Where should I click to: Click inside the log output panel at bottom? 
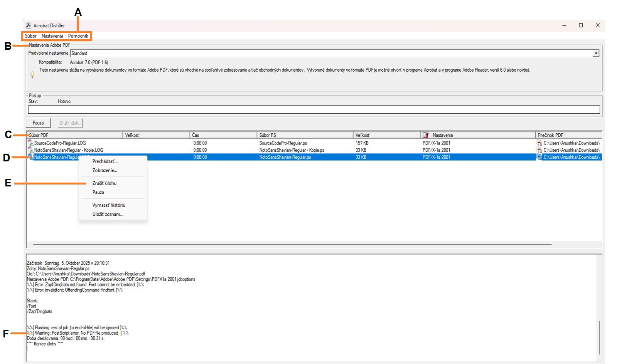(x=270, y=308)
